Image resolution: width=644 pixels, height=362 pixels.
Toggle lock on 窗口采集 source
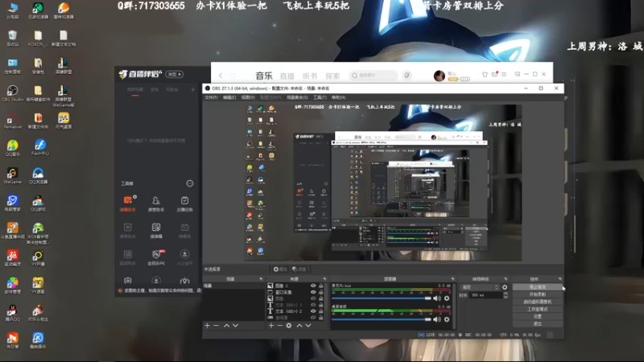(x=321, y=292)
